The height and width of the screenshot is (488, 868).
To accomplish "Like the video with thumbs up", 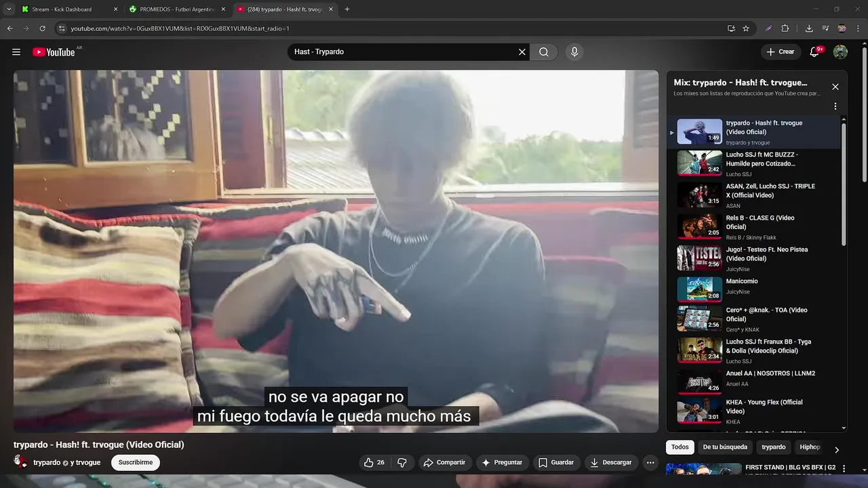I will pyautogui.click(x=374, y=463).
